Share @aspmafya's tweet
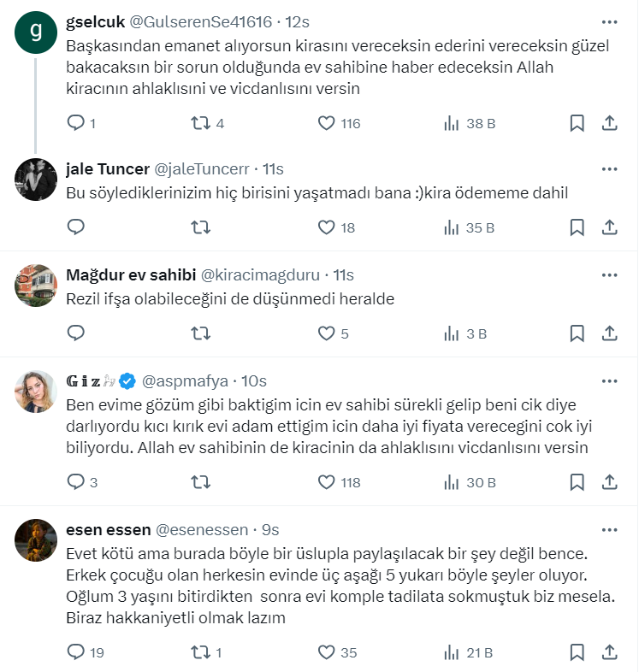This screenshot has height=672, width=639. tap(610, 482)
